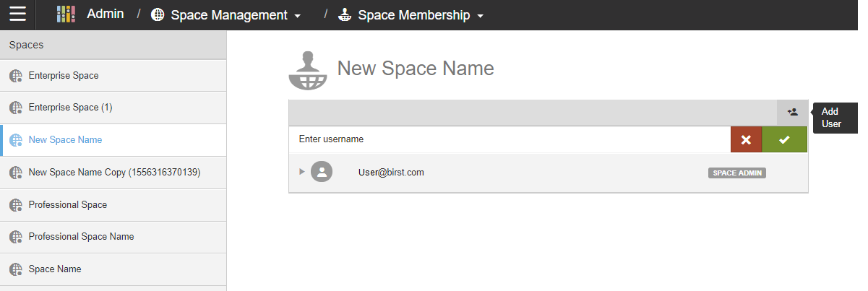Click the large space membership header icon

click(308, 70)
